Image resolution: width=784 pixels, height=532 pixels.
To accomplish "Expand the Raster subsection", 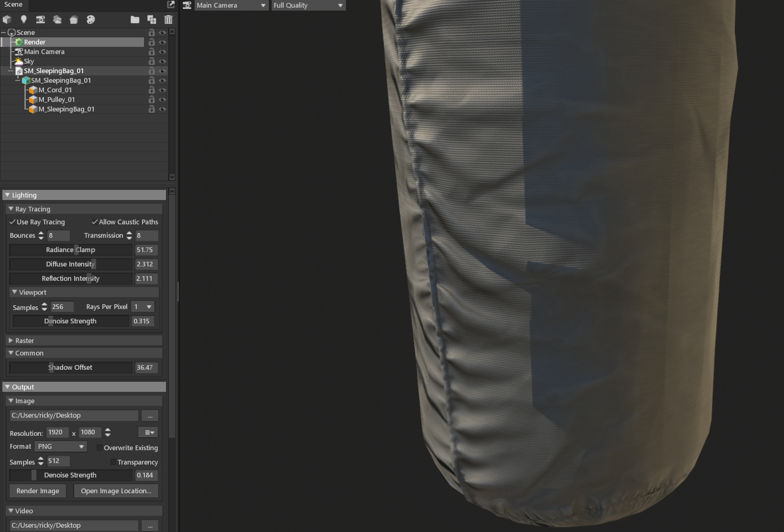I will (11, 341).
